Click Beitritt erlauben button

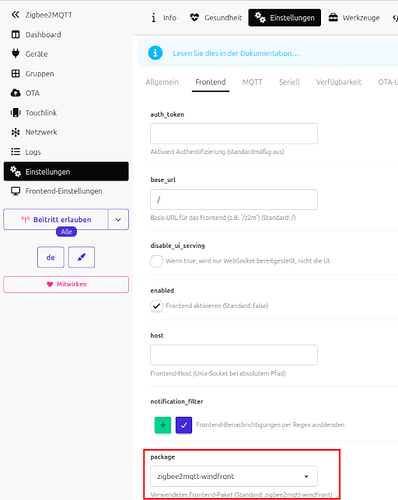[x=56, y=219]
